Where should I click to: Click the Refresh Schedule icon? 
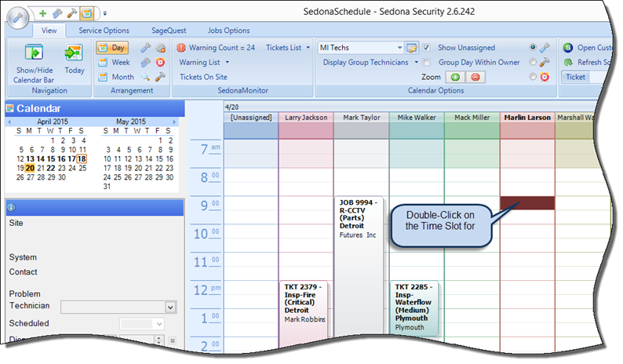pos(568,63)
